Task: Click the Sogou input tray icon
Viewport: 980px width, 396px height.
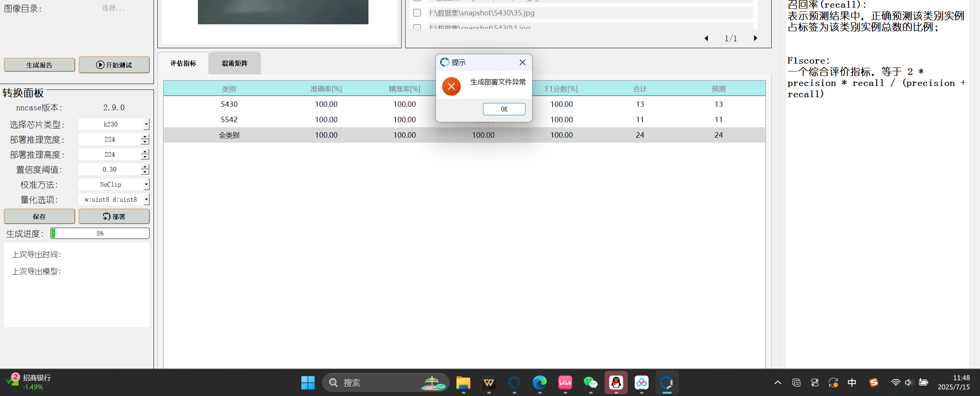Action: tap(874, 383)
